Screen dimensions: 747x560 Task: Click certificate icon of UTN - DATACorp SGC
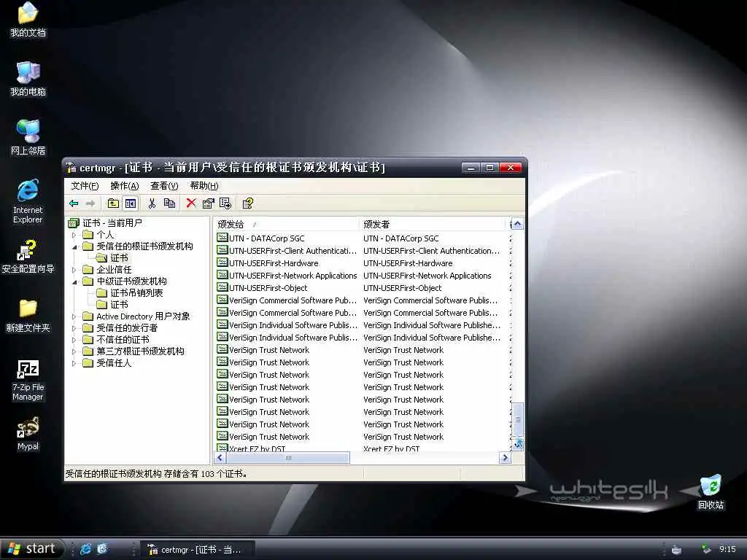pyautogui.click(x=222, y=238)
